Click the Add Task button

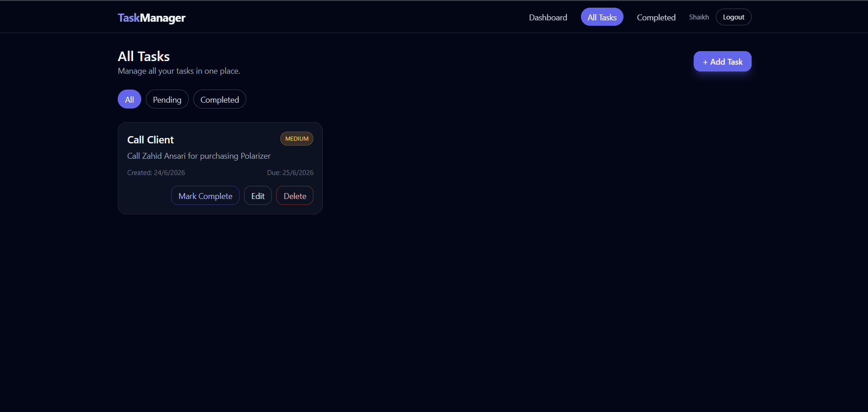(722, 62)
